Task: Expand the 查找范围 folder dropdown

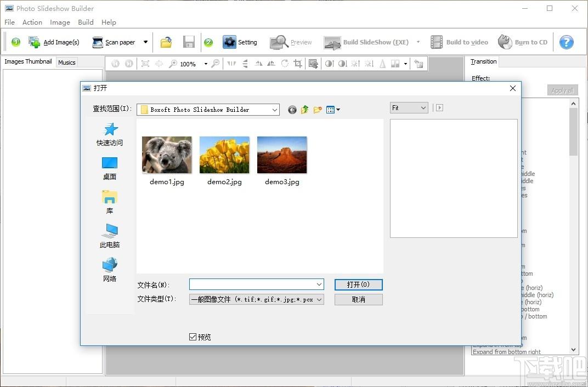Action: 274,110
